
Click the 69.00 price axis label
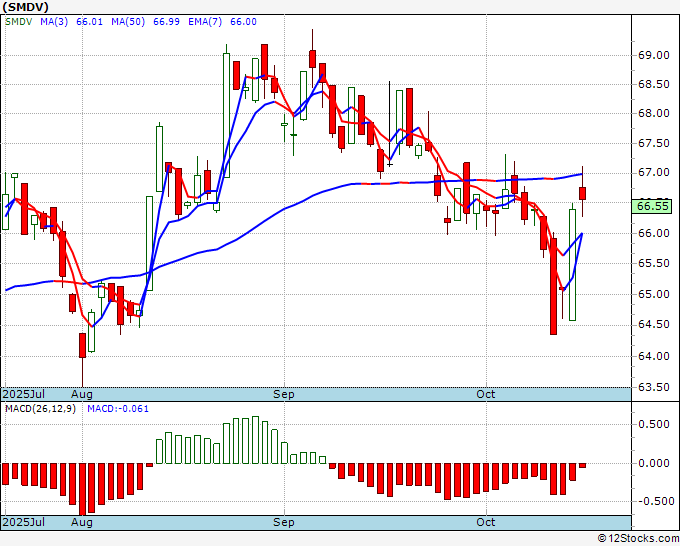[654, 55]
